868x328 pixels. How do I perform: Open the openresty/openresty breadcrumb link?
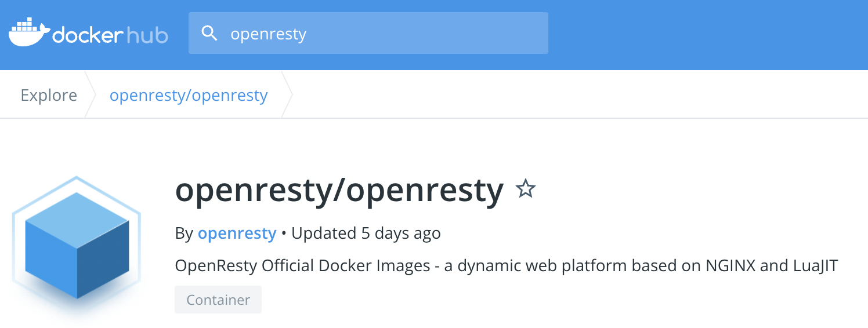pos(189,95)
